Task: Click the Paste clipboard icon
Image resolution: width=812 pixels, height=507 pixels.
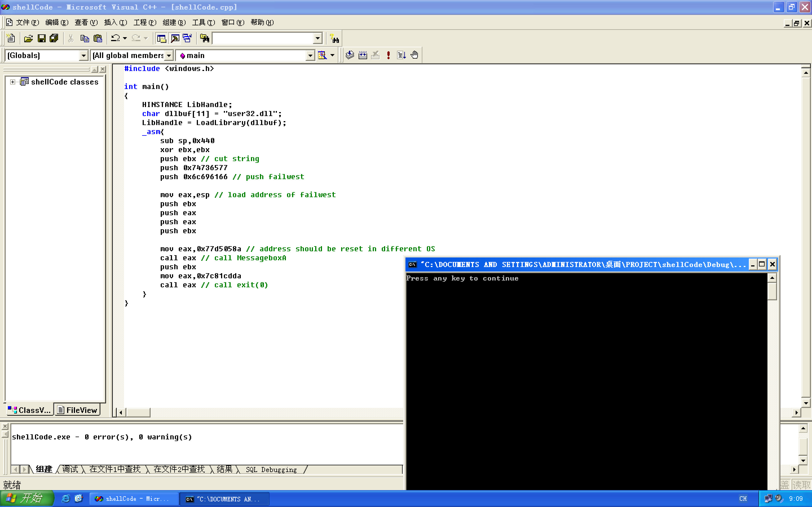Action: [98, 39]
